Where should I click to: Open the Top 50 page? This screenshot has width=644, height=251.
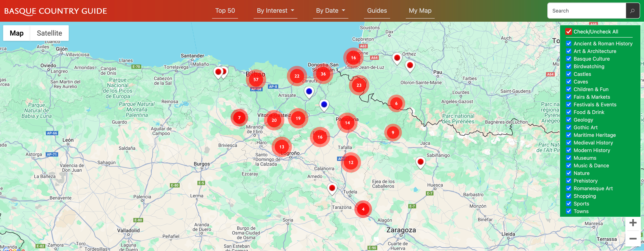[x=225, y=11]
